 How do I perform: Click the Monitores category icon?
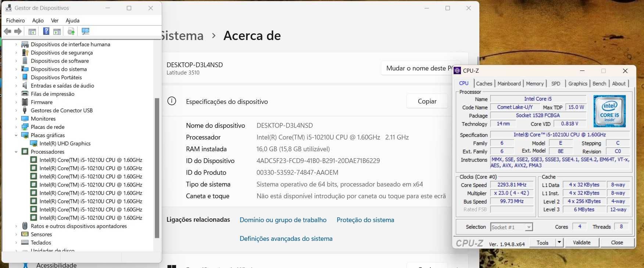[x=25, y=119]
